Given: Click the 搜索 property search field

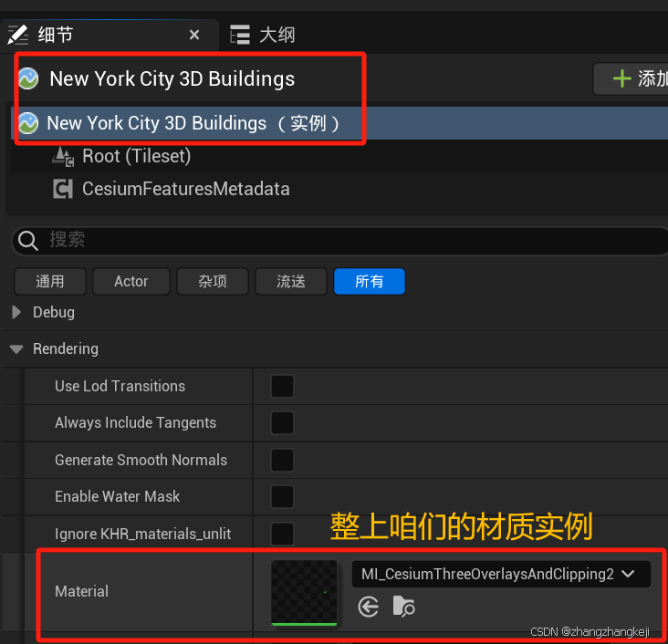Looking at the screenshot, I should pos(340,241).
